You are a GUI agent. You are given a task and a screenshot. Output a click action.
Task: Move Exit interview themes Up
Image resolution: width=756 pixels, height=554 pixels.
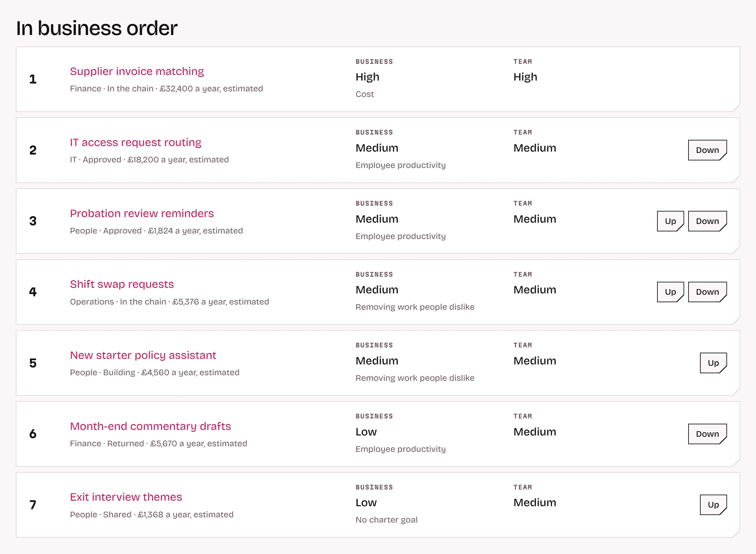(713, 505)
